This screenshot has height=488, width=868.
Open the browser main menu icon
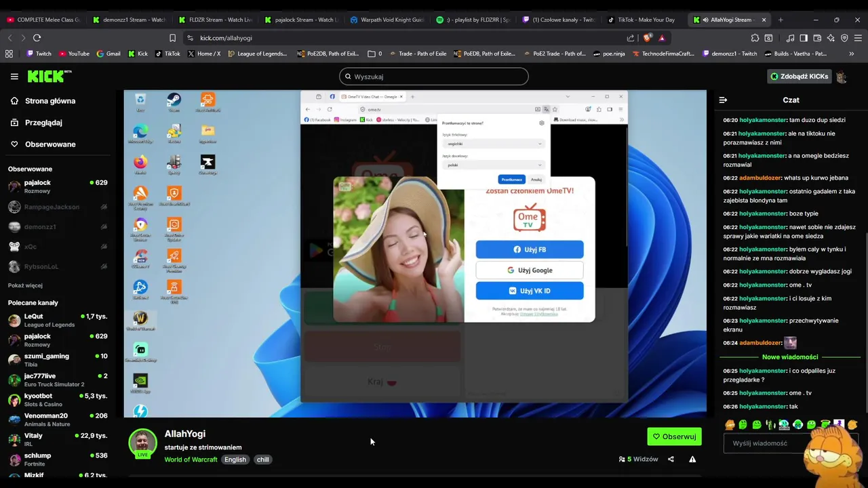(858, 38)
